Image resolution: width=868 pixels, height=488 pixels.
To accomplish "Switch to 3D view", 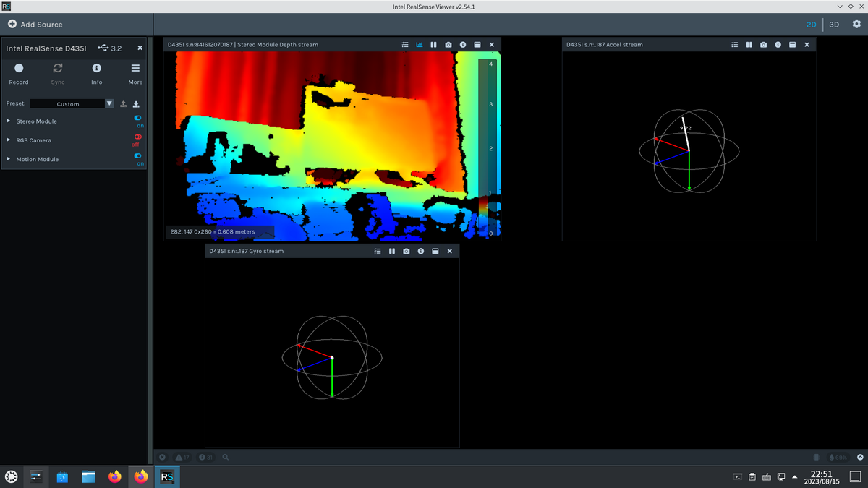I will (x=834, y=25).
